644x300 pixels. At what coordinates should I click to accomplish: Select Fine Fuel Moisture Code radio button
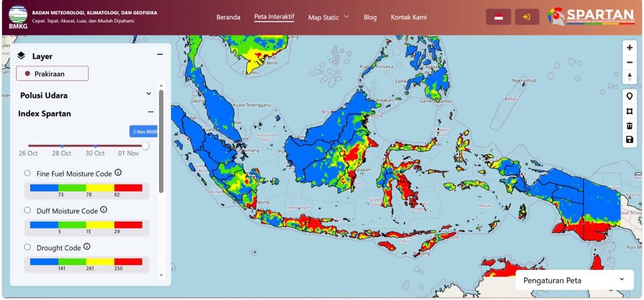[x=27, y=173]
